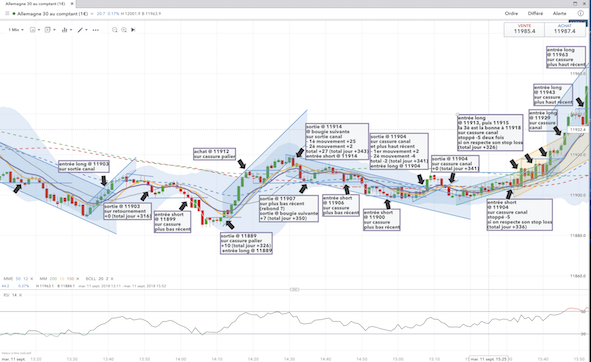Select annotation 'entrée short @ 11906'

coord(341,205)
